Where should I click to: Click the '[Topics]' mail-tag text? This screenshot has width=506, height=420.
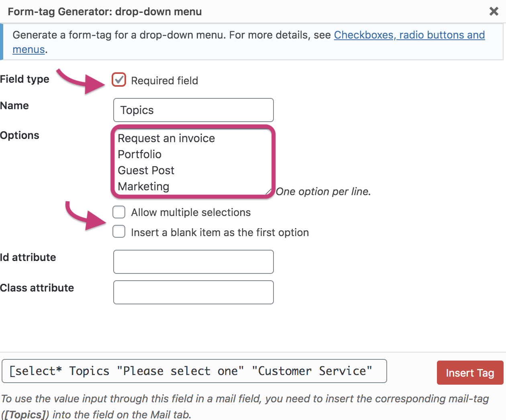click(x=25, y=414)
